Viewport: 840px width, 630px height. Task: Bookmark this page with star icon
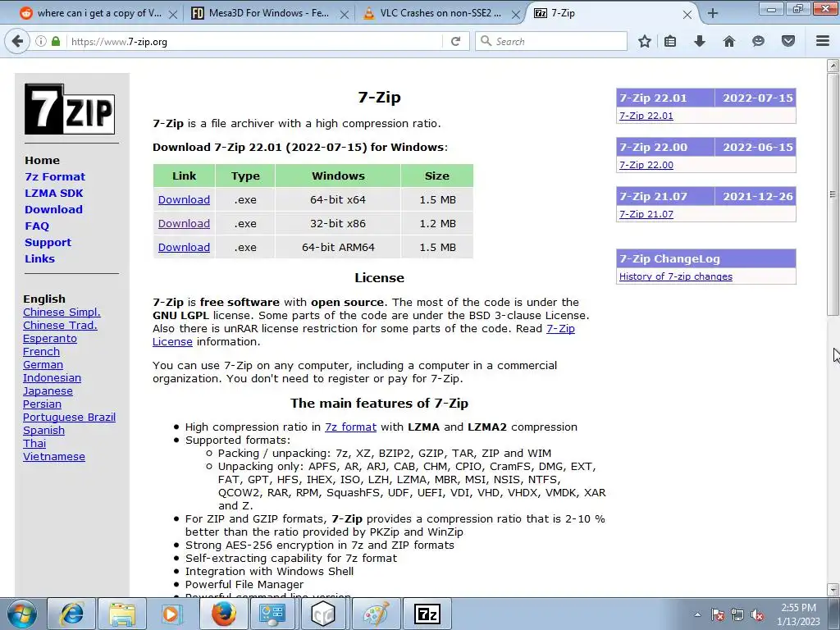(x=645, y=41)
